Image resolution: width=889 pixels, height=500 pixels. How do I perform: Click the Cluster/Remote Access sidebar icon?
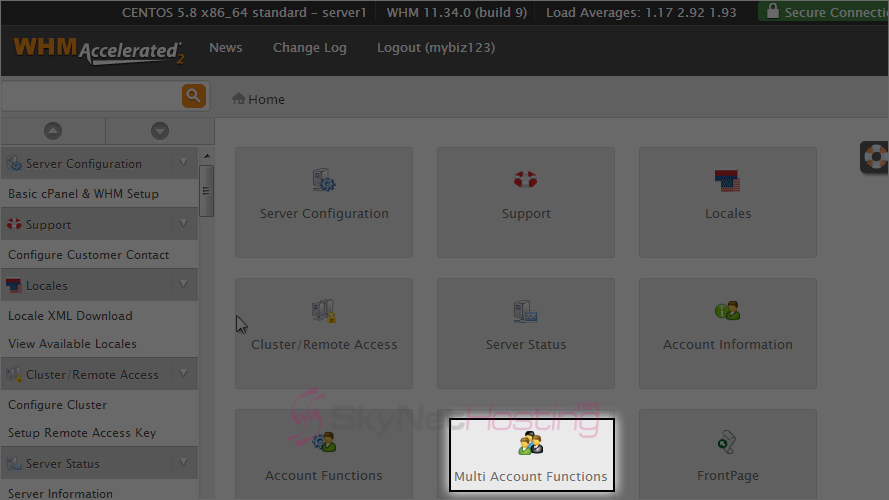(14, 374)
